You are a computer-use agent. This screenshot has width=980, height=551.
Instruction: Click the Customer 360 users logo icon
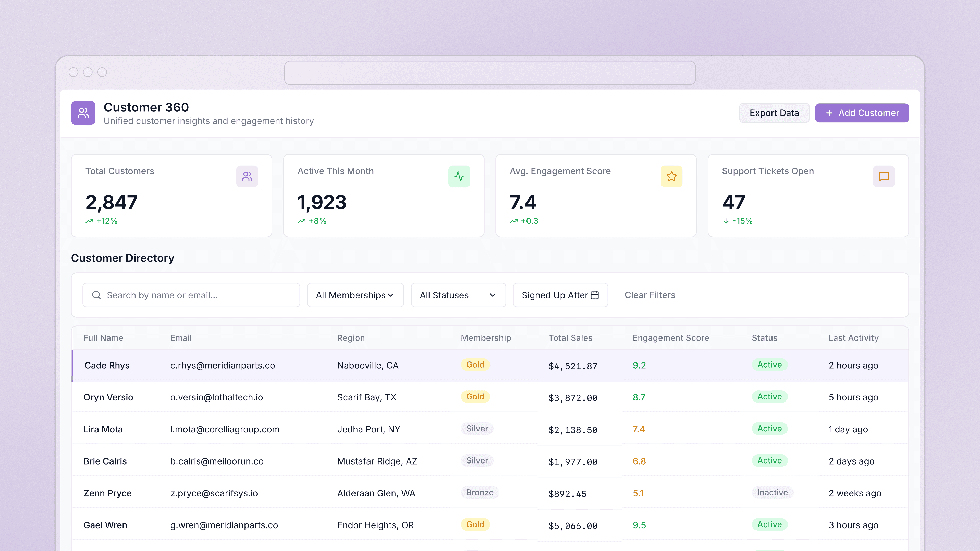(x=83, y=113)
